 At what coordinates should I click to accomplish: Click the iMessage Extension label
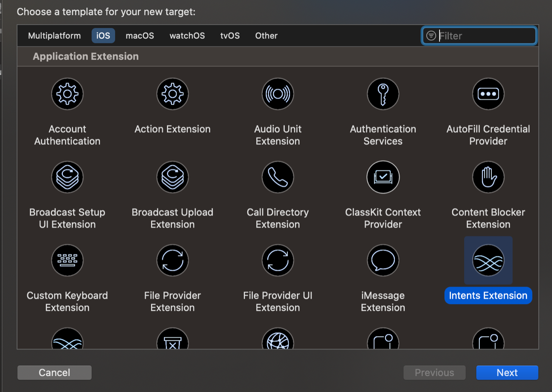coord(383,302)
